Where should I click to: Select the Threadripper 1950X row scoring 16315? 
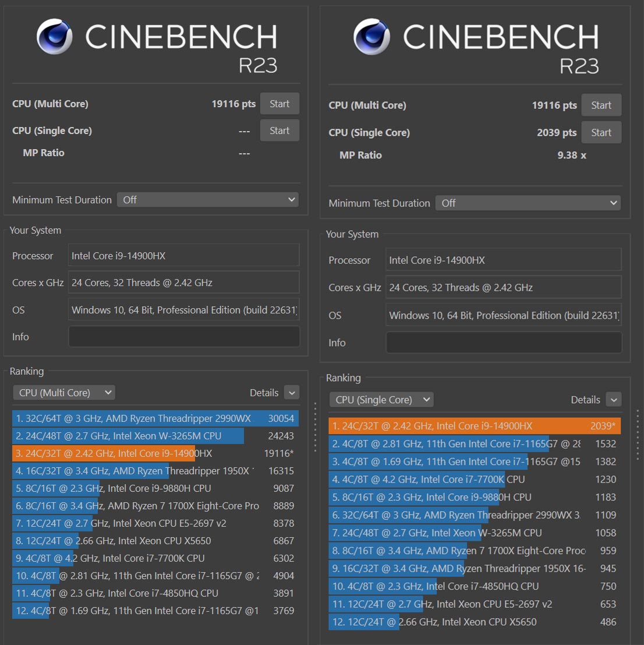[155, 471]
